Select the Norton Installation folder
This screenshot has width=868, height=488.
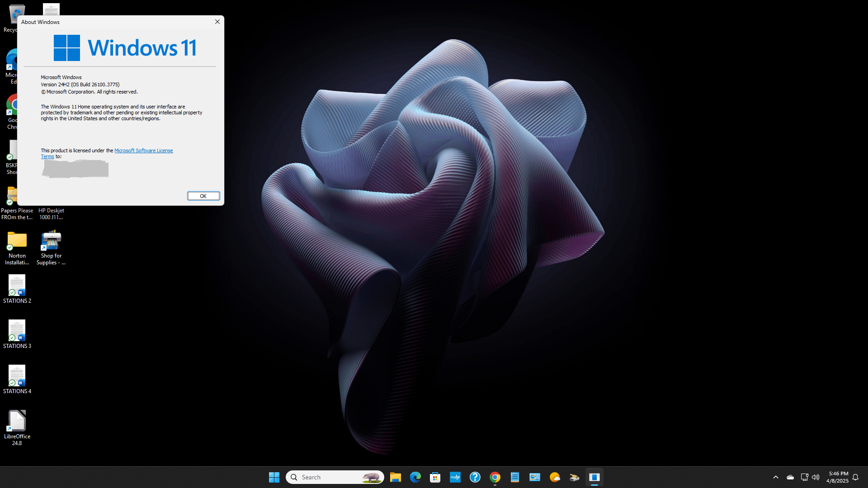click(x=17, y=248)
